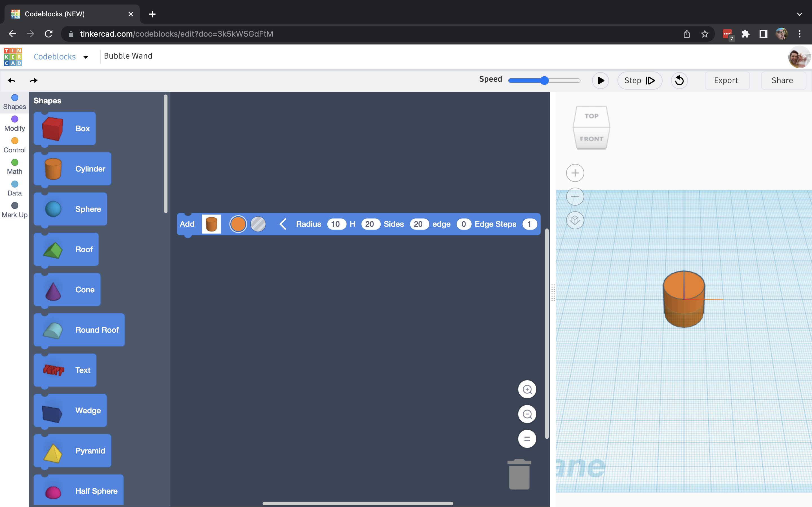Open the Modify blocks category
Viewport: 812px width, 507px height.
click(x=14, y=123)
